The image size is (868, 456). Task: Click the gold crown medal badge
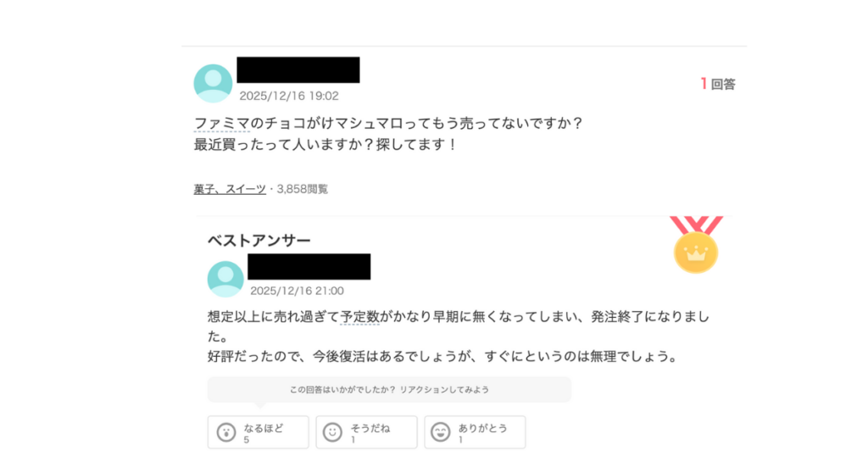point(696,252)
